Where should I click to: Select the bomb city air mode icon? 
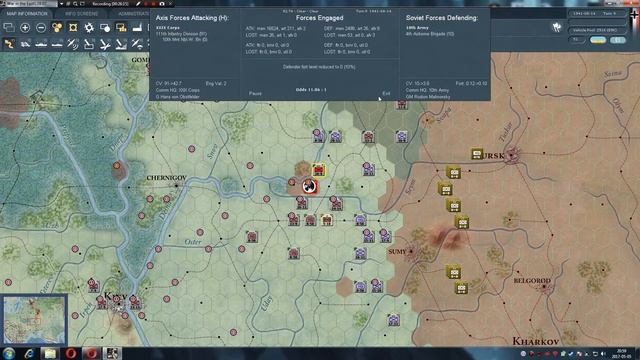(x=121, y=44)
